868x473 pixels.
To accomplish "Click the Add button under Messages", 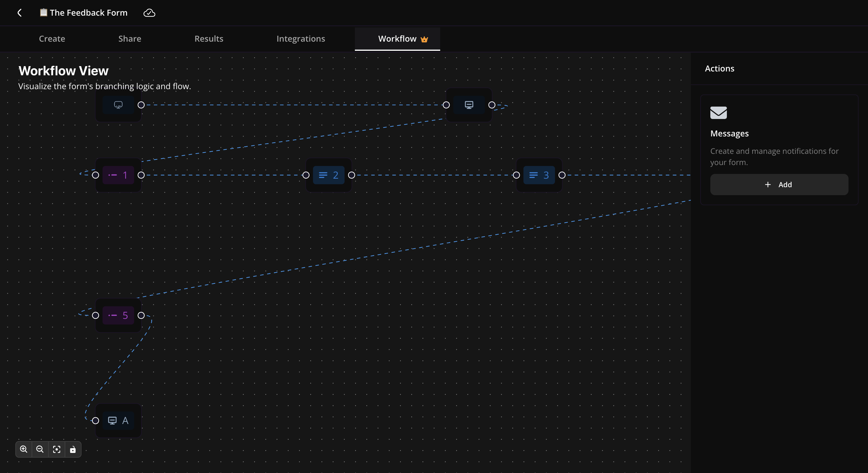I will coord(779,185).
